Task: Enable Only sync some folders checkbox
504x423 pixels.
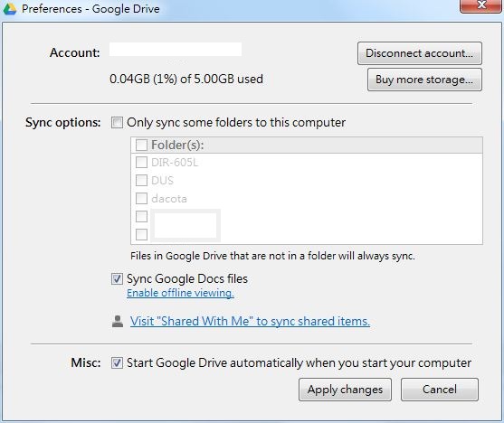Action: (117, 122)
